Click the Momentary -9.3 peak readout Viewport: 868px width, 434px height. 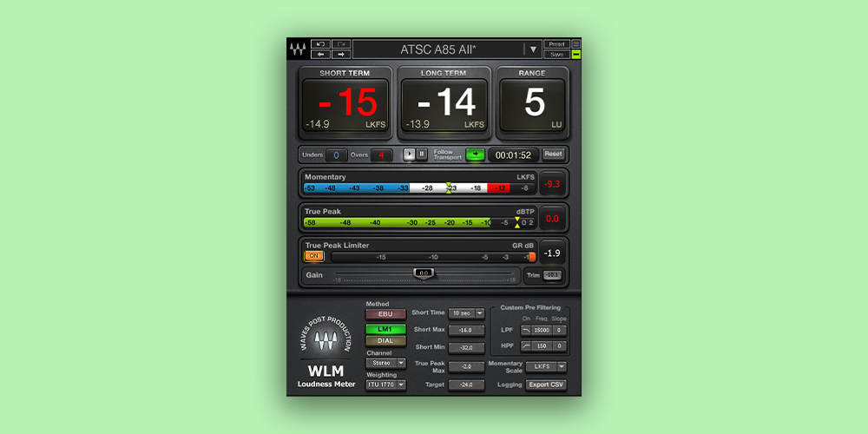click(x=552, y=184)
